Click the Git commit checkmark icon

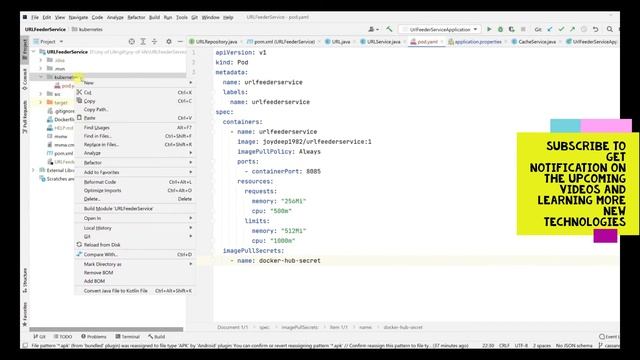coord(561,29)
